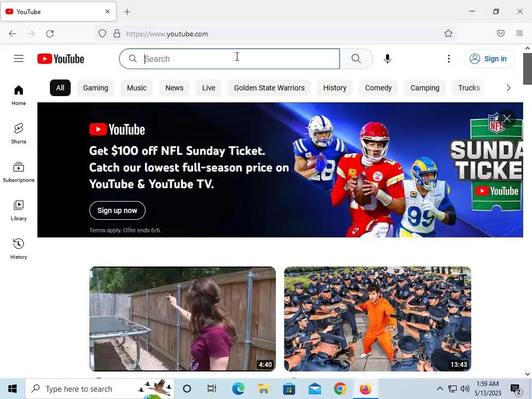Viewport: 532px width, 399px height.
Task: Click Sign up now on NFL banner
Action: [117, 210]
